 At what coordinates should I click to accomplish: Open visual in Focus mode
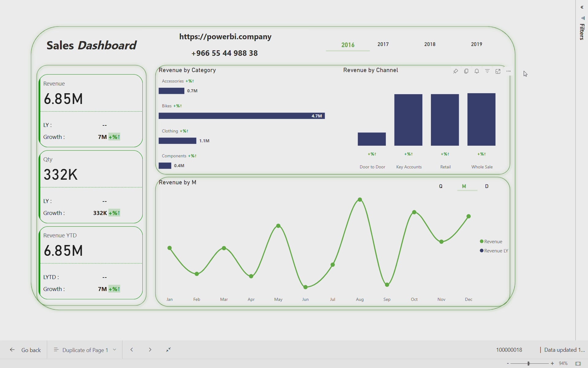[x=498, y=71]
